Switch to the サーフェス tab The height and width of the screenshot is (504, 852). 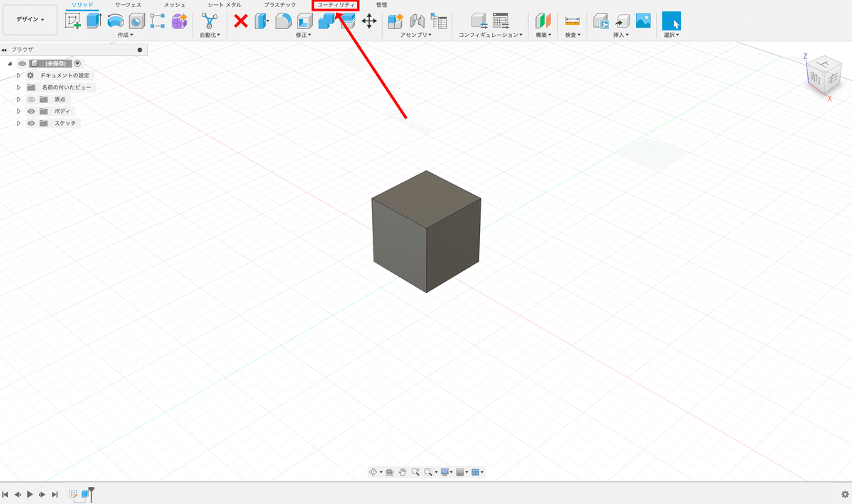point(129,5)
